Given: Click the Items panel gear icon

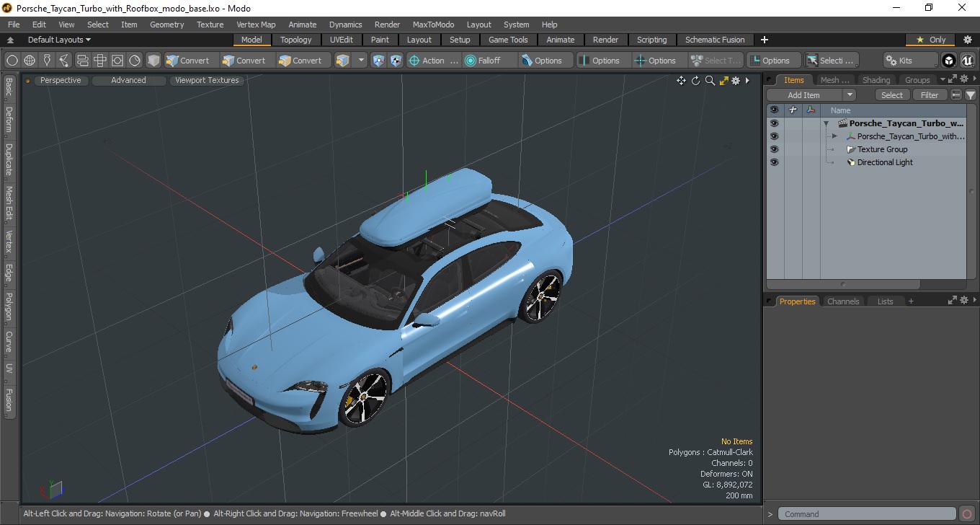Looking at the screenshot, I should coord(963,79).
